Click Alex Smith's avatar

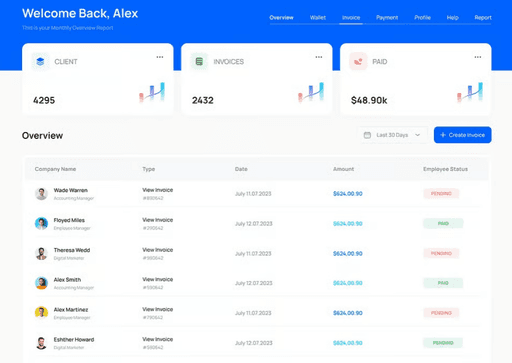pyautogui.click(x=41, y=283)
